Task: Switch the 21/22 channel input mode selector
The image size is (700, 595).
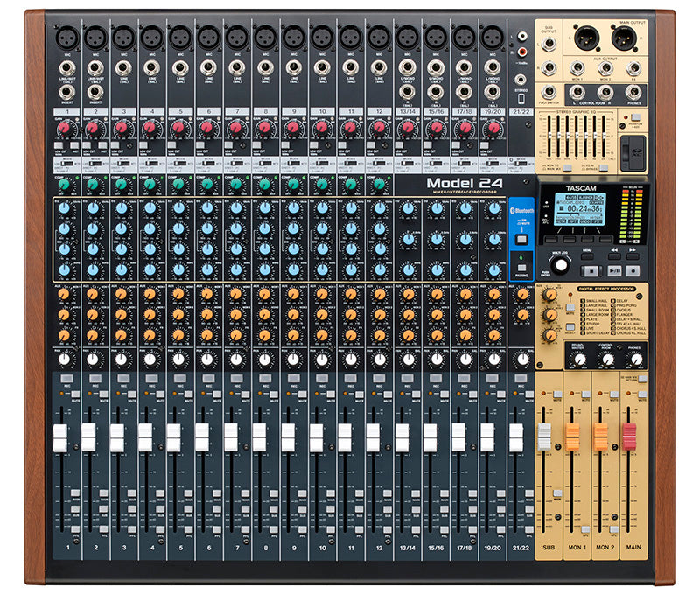Action: coord(520,163)
